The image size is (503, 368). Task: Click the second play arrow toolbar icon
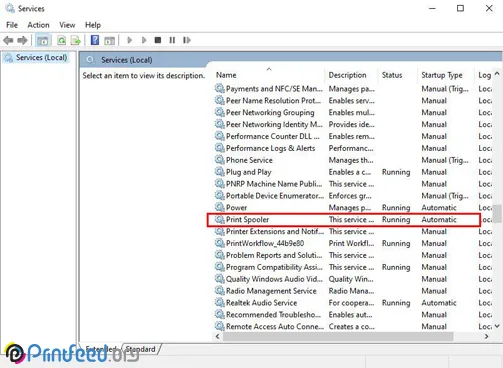tap(144, 40)
